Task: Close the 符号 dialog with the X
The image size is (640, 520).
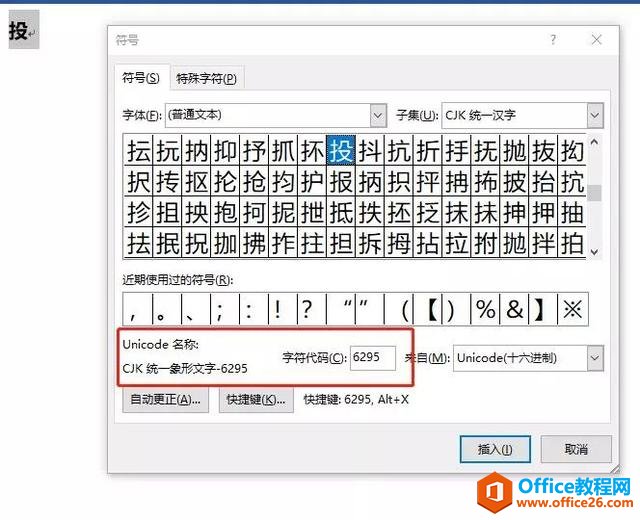Action: [596, 40]
